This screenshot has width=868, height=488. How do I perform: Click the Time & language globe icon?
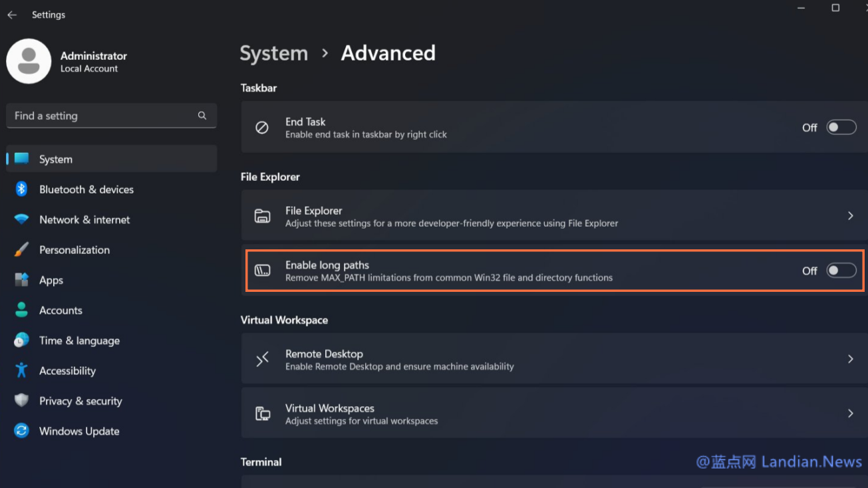click(21, 340)
